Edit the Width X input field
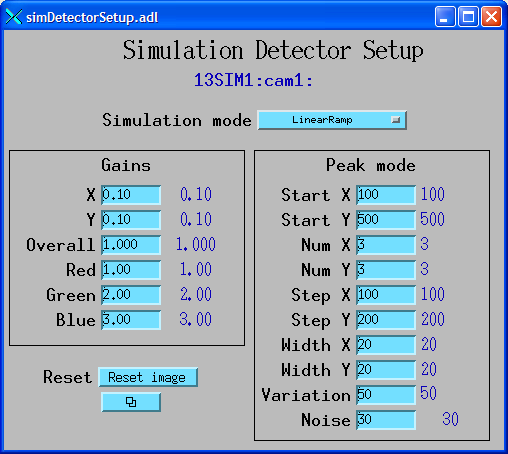This screenshot has width=508, height=454. pyautogui.click(x=386, y=345)
